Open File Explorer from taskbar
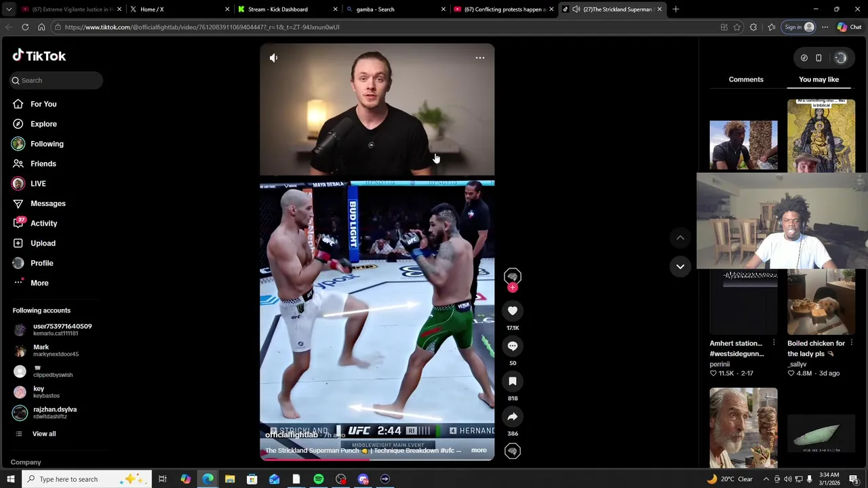 (230, 479)
